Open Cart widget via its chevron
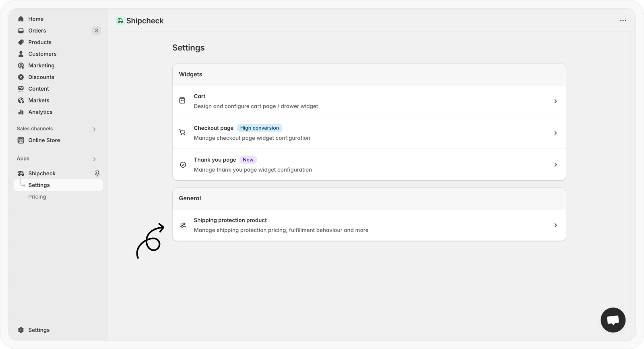This screenshot has height=349, width=644. (555, 101)
